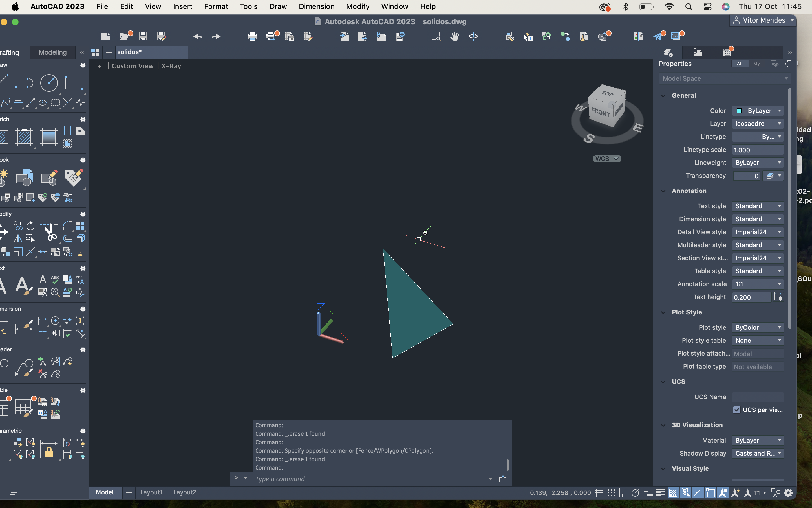Click the Zoom window toolbar icon

pos(436,36)
